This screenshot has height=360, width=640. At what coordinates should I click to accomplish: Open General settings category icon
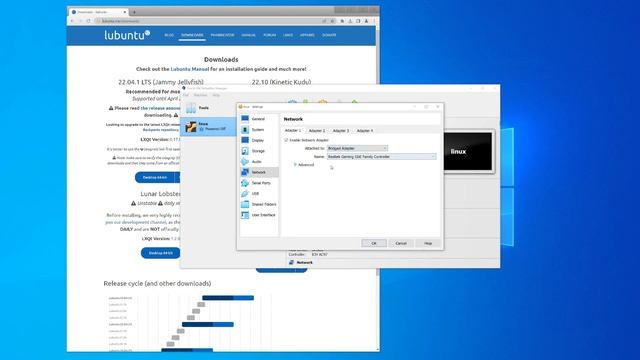pos(245,119)
